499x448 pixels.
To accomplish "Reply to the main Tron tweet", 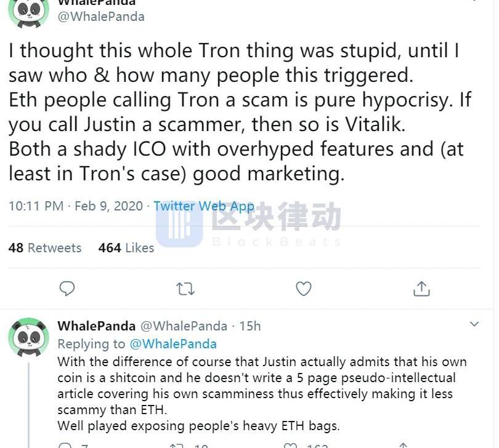I will [67, 288].
